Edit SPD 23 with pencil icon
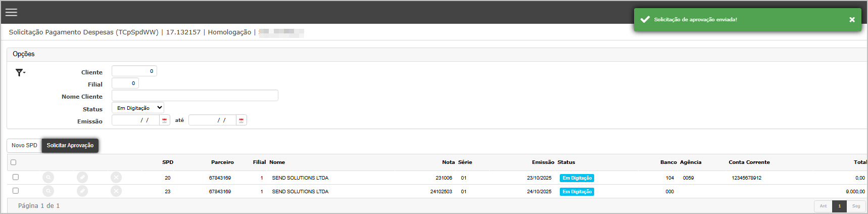 point(82,191)
